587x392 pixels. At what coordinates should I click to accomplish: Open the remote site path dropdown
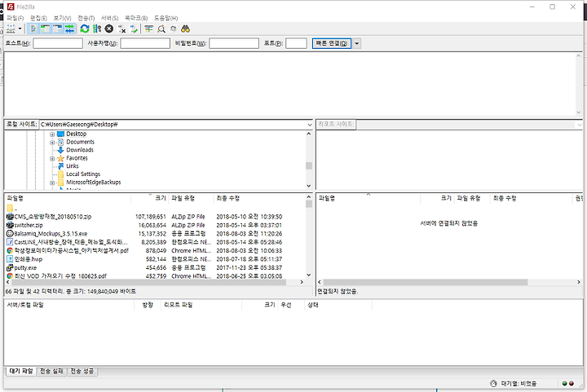580,125
